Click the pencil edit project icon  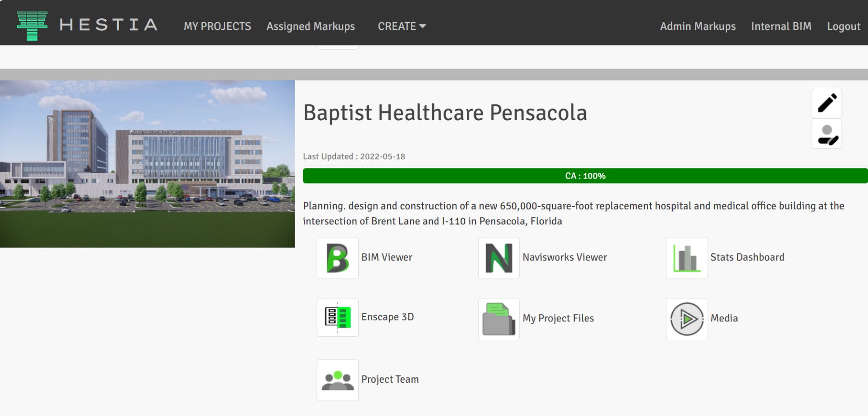point(827,103)
